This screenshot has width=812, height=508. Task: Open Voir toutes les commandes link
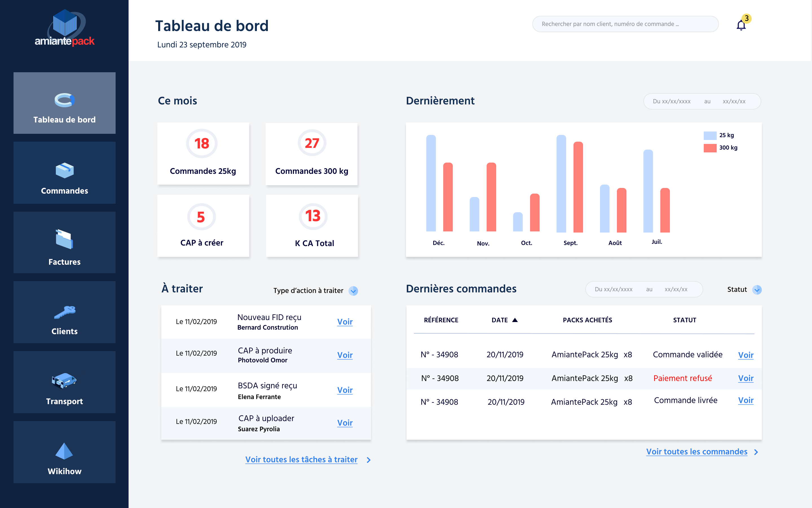(697, 452)
